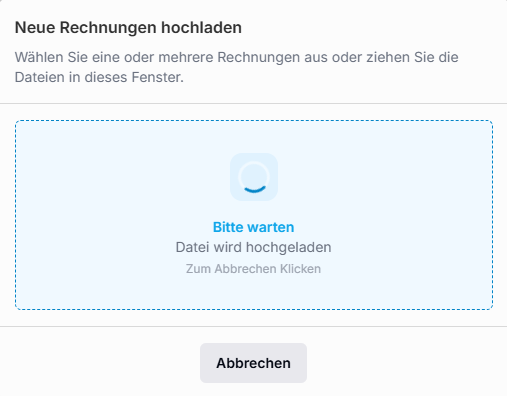Click the description paragraph about choosing Rechnungen
Viewport: 507px width, 396px height.
[236, 67]
